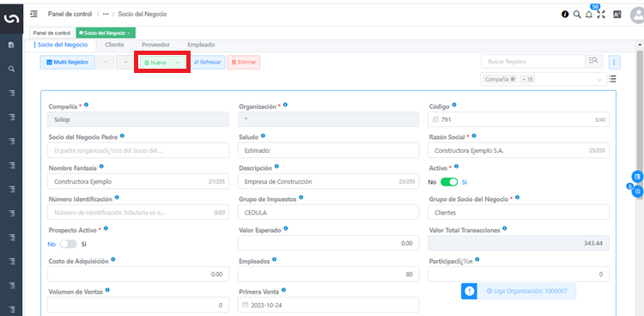644x316 pixels.
Task: Open calendar icon in Primera Venta
Action: 246,306
